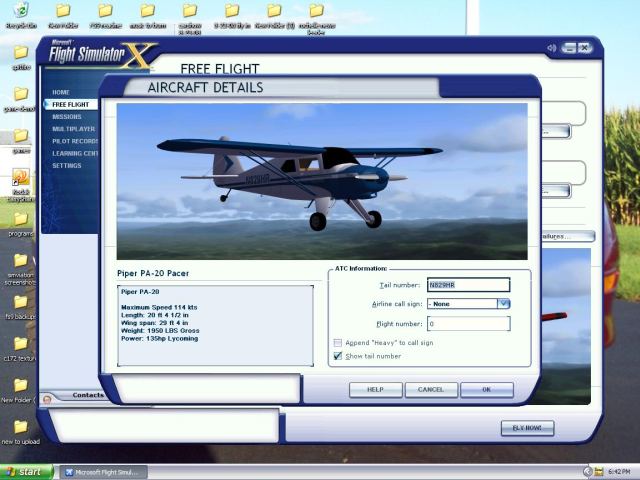Enable Append "Heavy" to call sign

pyautogui.click(x=338, y=343)
